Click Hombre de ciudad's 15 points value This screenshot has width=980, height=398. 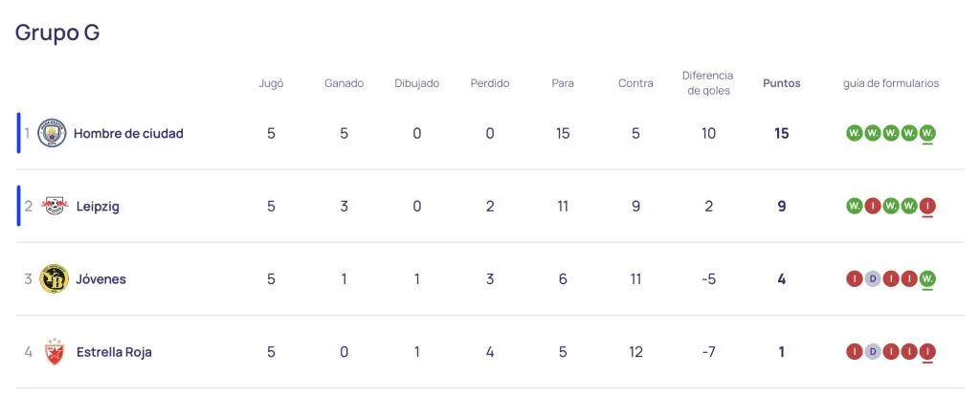point(781,133)
